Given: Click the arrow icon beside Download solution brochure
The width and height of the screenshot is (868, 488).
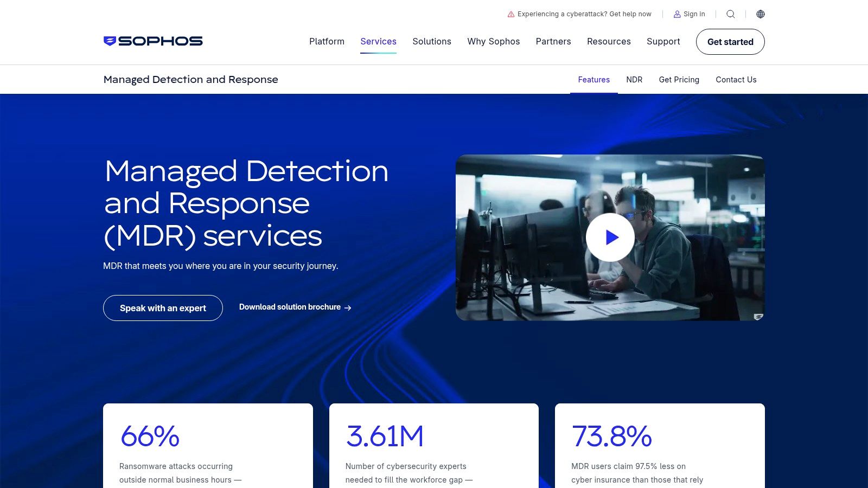Looking at the screenshot, I should (x=348, y=307).
